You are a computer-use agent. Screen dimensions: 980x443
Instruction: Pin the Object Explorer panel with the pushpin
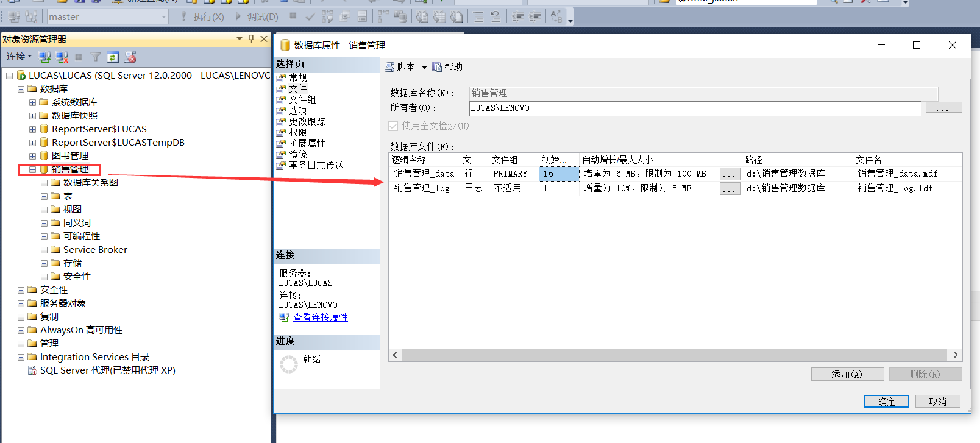(x=251, y=38)
